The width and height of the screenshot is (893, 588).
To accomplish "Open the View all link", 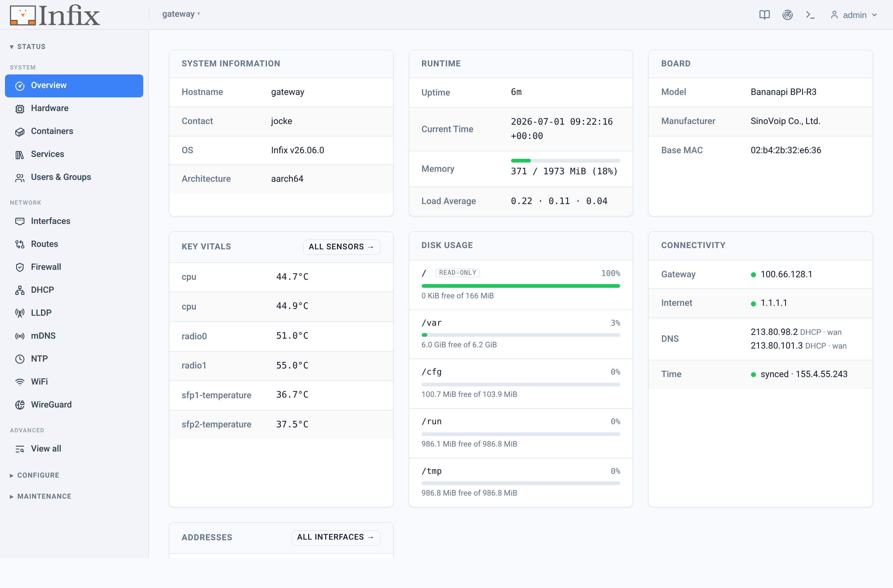I will (x=74, y=449).
